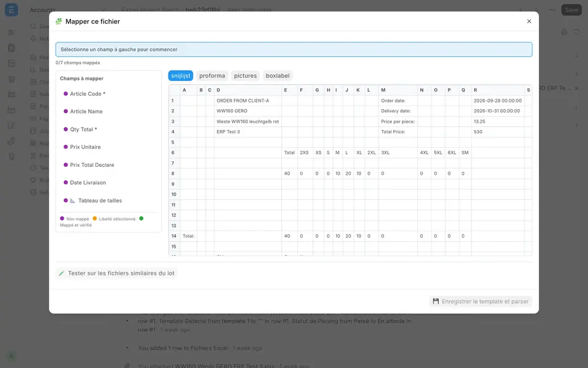
Task: Click cell 2026-10-31 00:00:00
Action: (497, 111)
